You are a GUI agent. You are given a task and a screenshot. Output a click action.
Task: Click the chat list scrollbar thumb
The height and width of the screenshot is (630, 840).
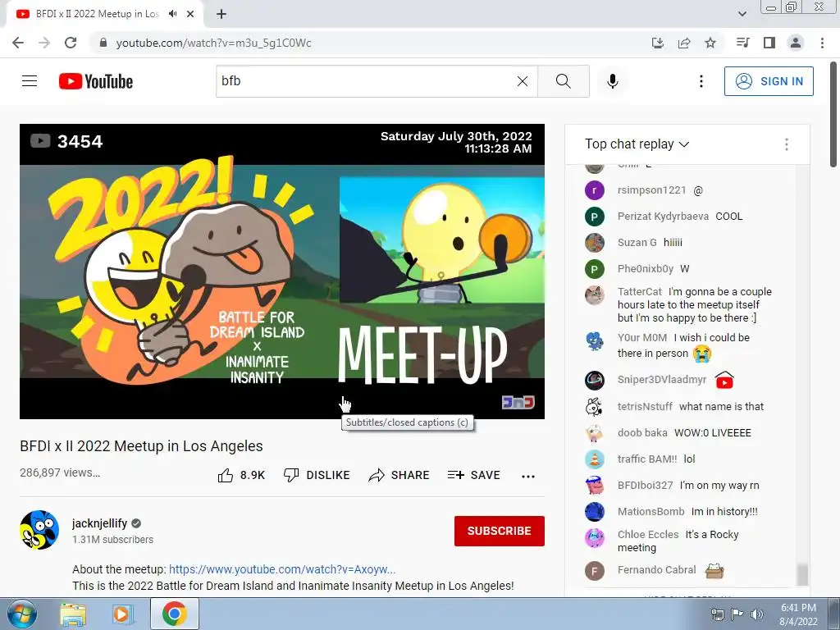pos(802,574)
